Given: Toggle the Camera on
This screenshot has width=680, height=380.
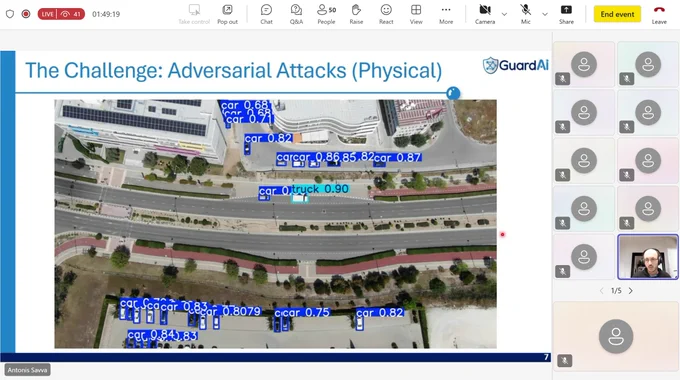Looking at the screenshot, I should (x=485, y=14).
